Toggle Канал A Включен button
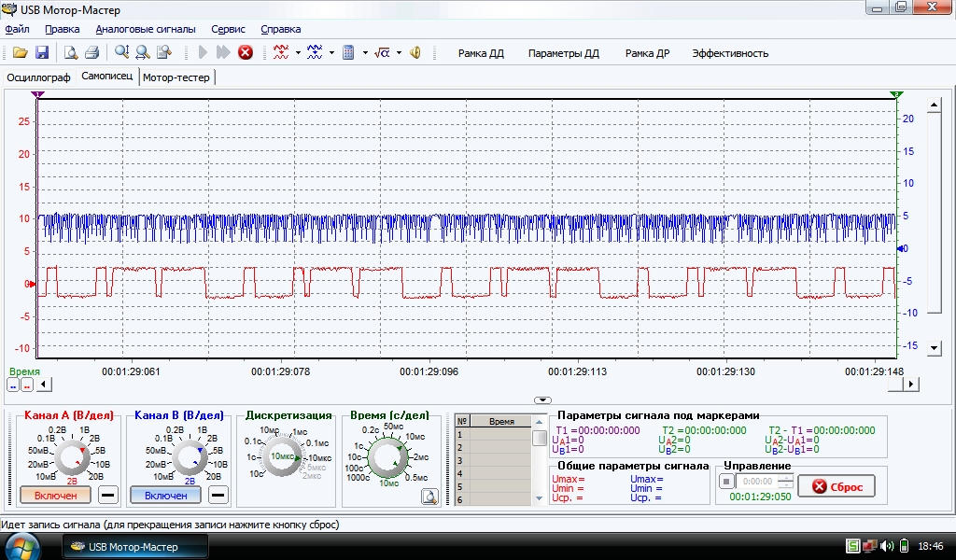 point(56,495)
